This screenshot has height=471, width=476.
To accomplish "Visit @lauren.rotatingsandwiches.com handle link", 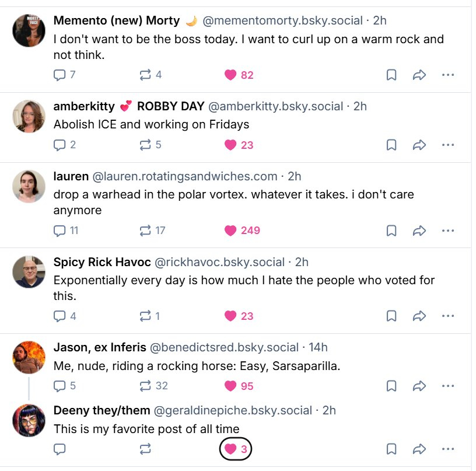I will [x=185, y=176].
